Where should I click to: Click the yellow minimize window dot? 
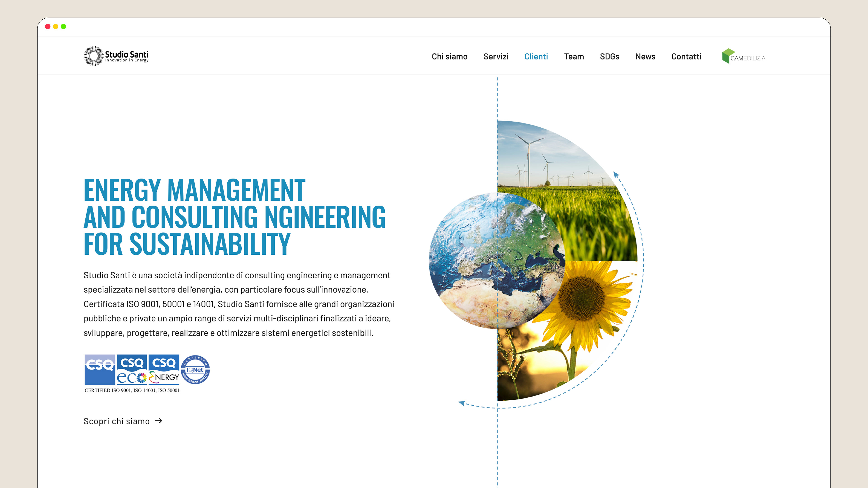(56, 27)
